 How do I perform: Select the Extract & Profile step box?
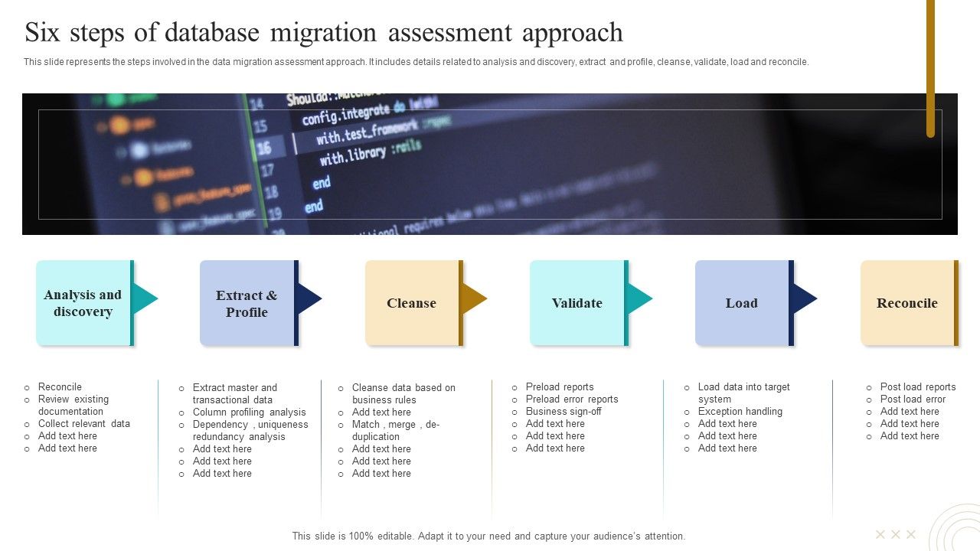[249, 303]
